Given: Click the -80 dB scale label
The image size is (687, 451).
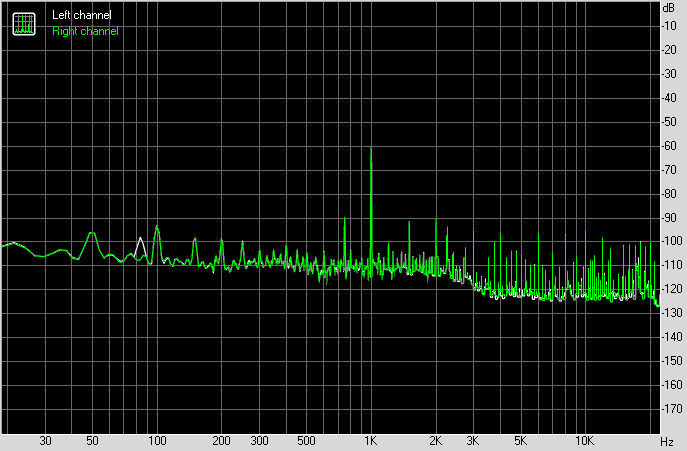Looking at the screenshot, I should click(669, 193).
